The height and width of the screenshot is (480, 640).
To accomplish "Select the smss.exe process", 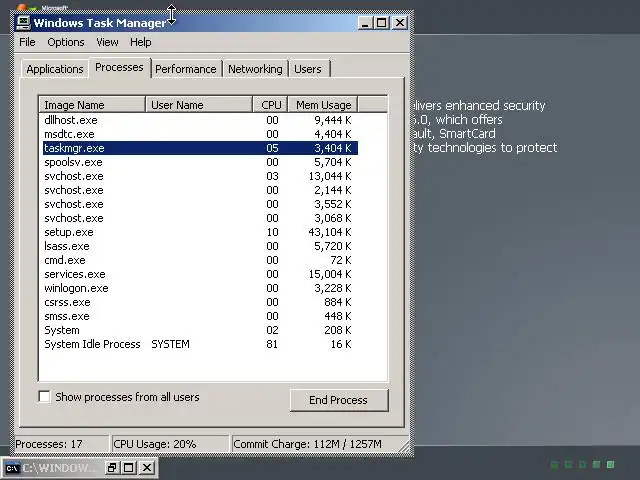I will (x=200, y=316).
